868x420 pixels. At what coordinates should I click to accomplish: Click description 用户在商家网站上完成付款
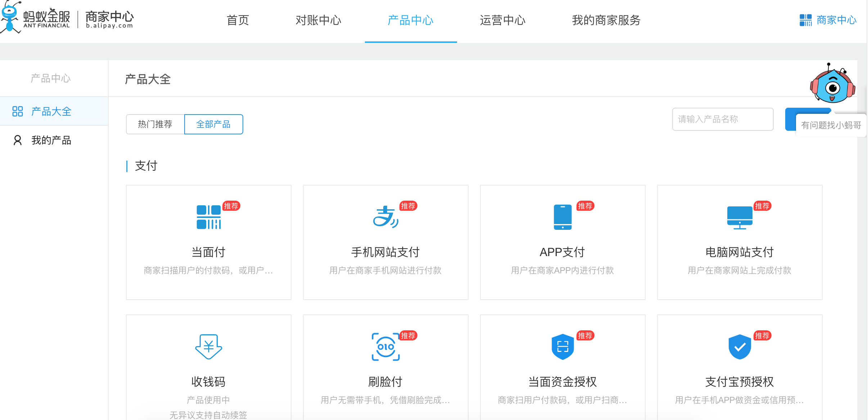[740, 271]
